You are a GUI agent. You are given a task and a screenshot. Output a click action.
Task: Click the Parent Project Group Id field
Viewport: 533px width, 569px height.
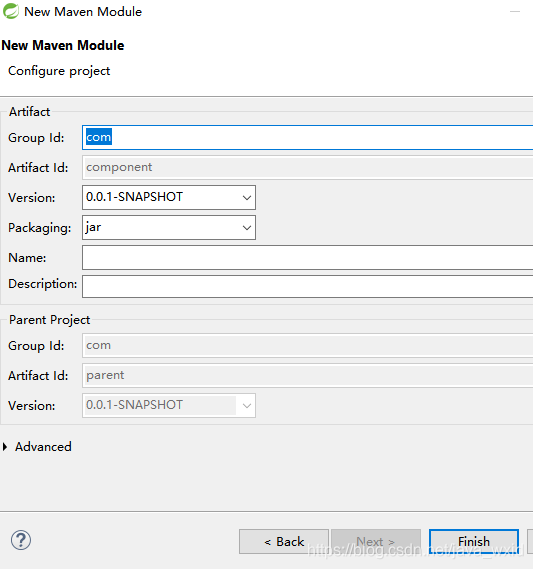click(x=308, y=345)
